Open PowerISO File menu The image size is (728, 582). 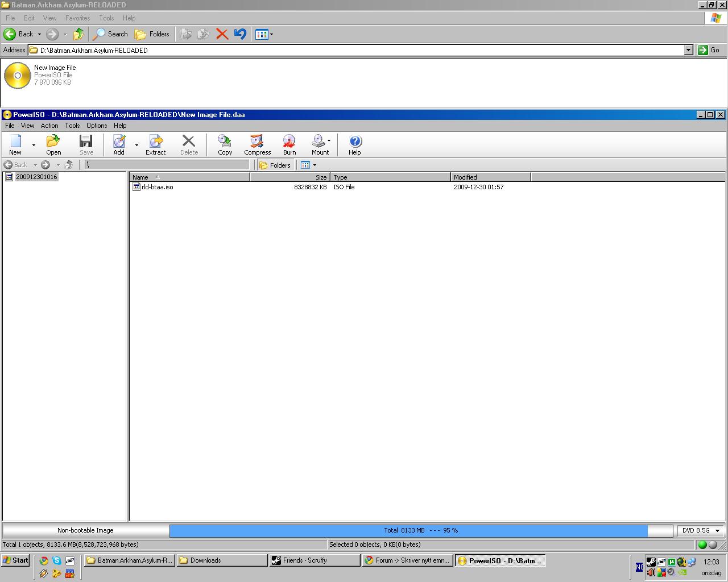10,126
